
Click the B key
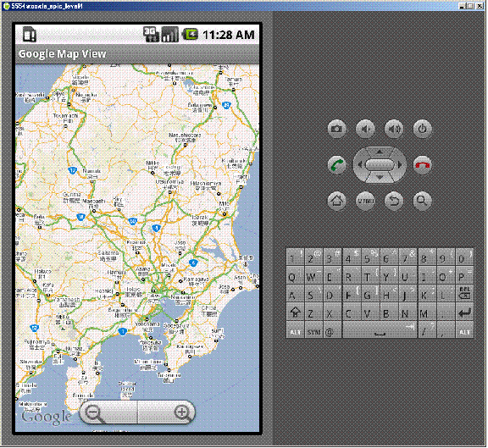point(389,312)
